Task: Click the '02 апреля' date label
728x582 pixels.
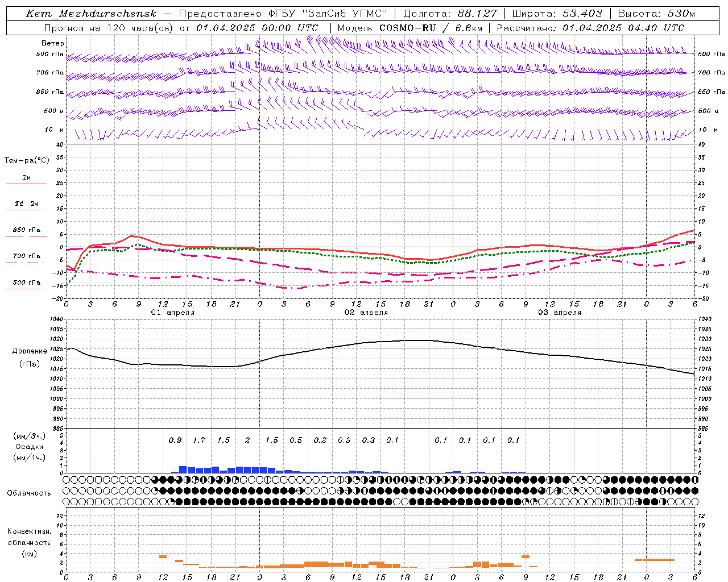Action: click(x=366, y=313)
